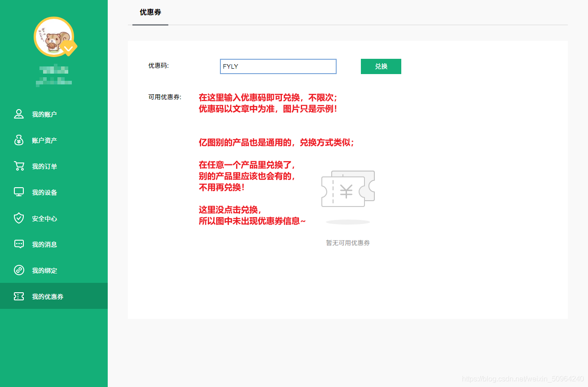The width and height of the screenshot is (588, 387).
Task: Go to 我的订单 page
Action: click(54, 166)
